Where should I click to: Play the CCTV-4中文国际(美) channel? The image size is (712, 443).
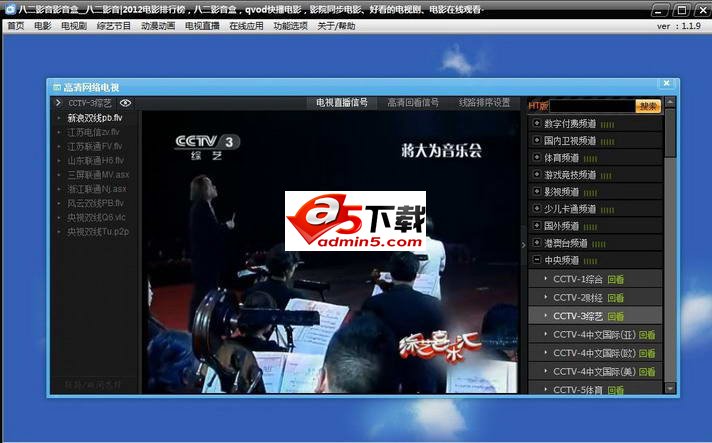[595, 371]
